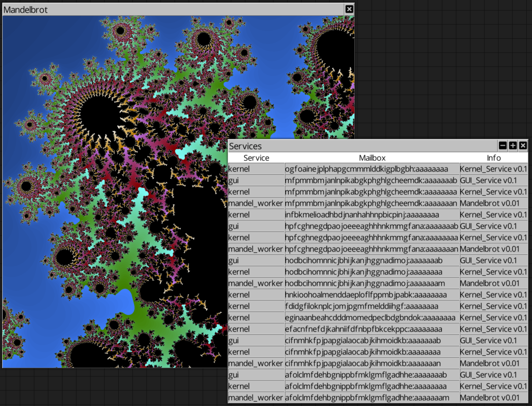
Task: Click the first gui service cell
Action: 256,180
